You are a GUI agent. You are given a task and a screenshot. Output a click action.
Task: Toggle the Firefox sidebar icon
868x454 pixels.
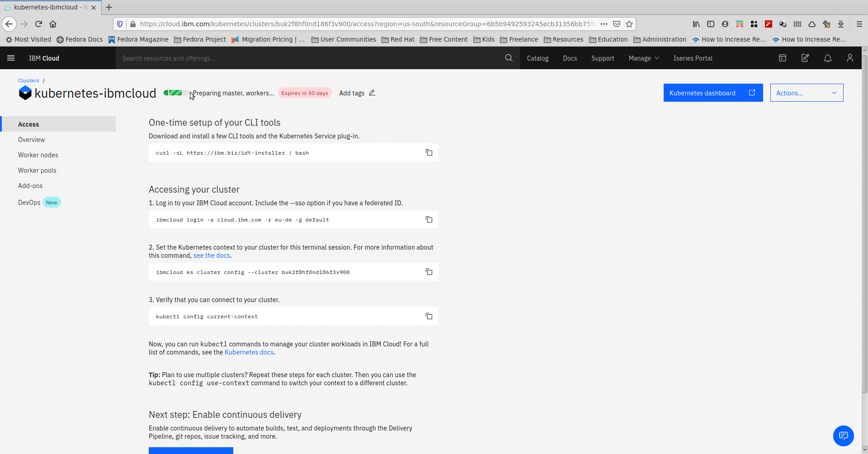[x=711, y=24]
